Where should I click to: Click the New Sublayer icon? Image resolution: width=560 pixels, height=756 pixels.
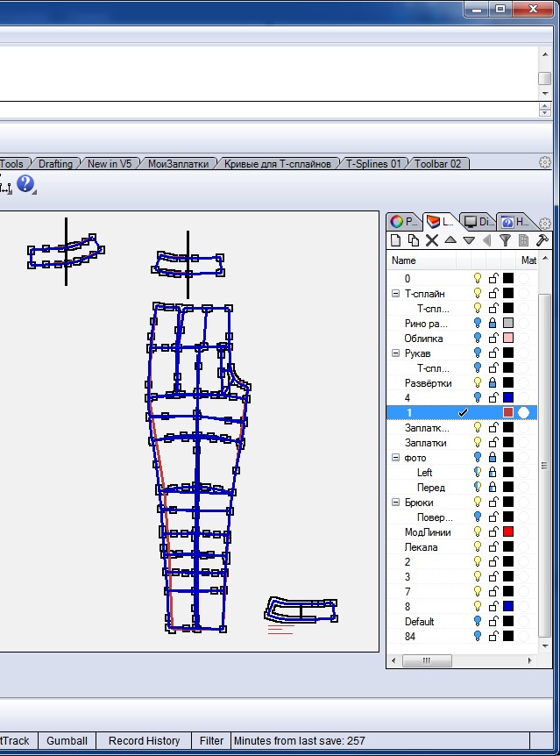(414, 239)
